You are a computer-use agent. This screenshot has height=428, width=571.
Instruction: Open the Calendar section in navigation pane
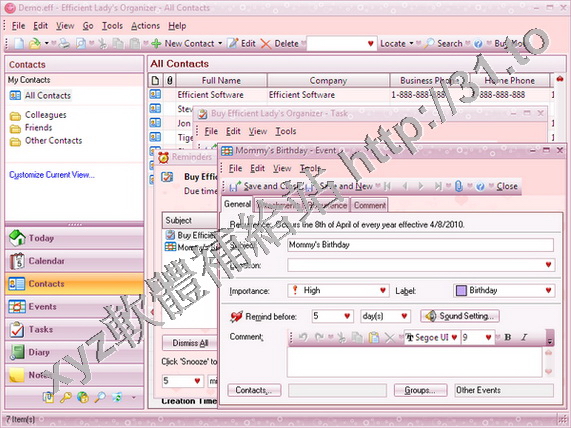74,261
